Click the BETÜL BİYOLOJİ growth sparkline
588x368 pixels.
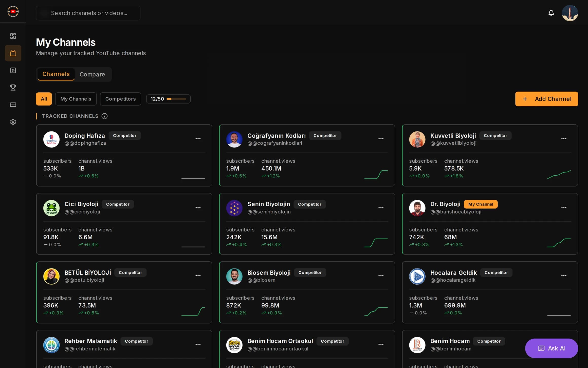(193, 311)
